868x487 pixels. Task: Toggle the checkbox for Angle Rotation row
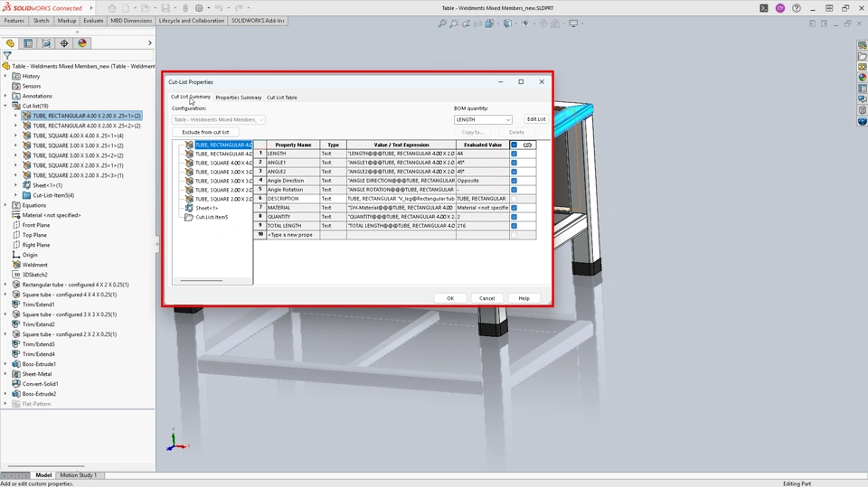[514, 190]
